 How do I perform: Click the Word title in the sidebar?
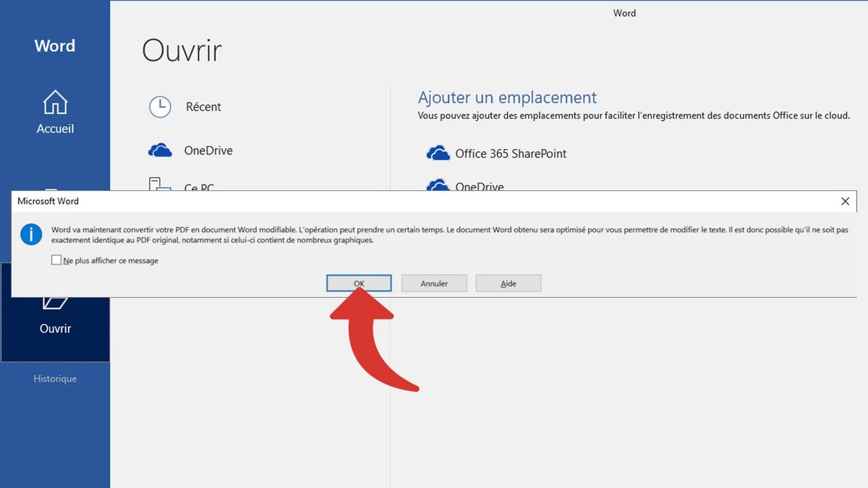click(55, 46)
